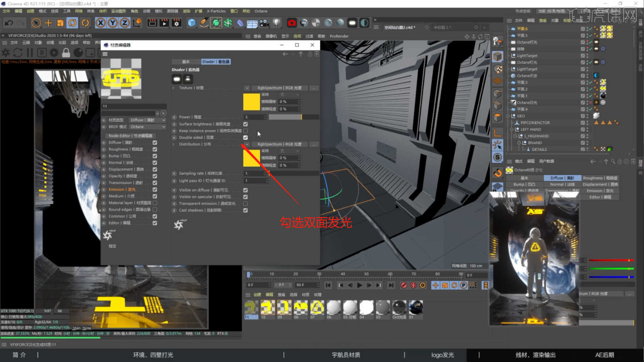Expand the Distribution parameter arrow

(x=173, y=144)
